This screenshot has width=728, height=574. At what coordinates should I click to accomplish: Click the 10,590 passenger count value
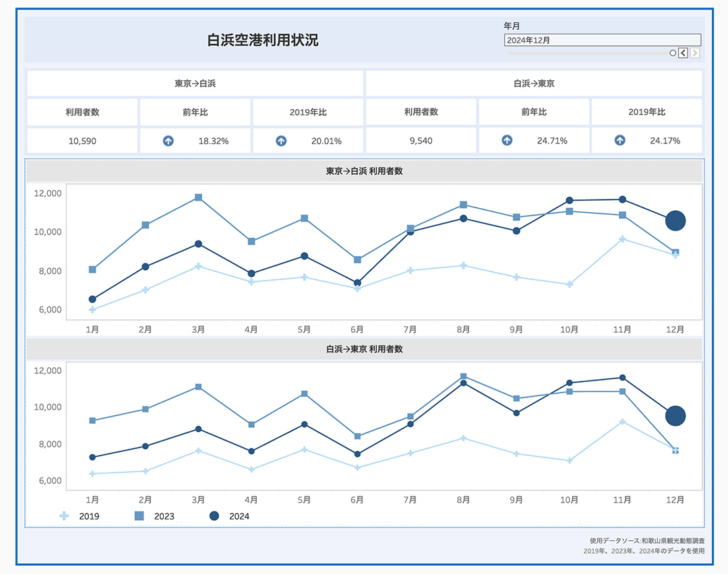click(x=82, y=141)
